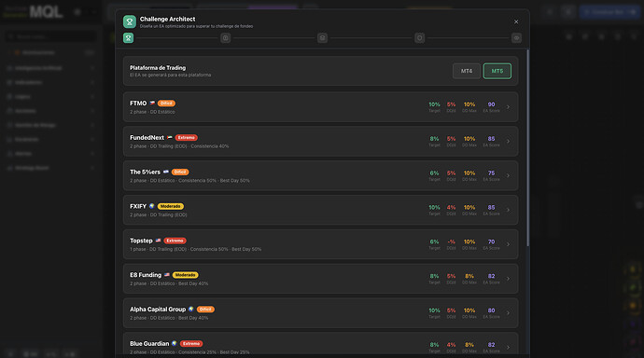Close the Challenge Architect dialog
The width and height of the screenshot is (644, 358).
(516, 21)
